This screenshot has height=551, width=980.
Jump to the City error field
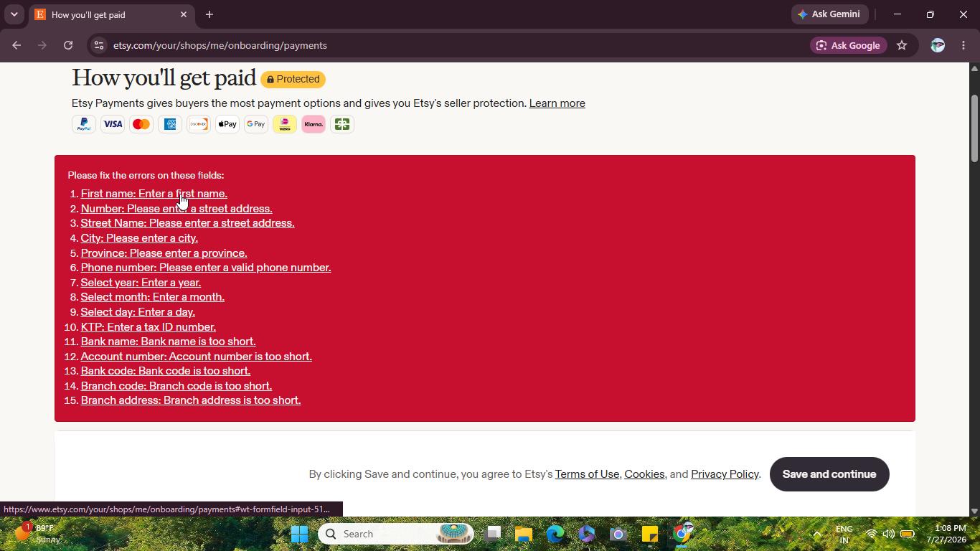(139, 238)
